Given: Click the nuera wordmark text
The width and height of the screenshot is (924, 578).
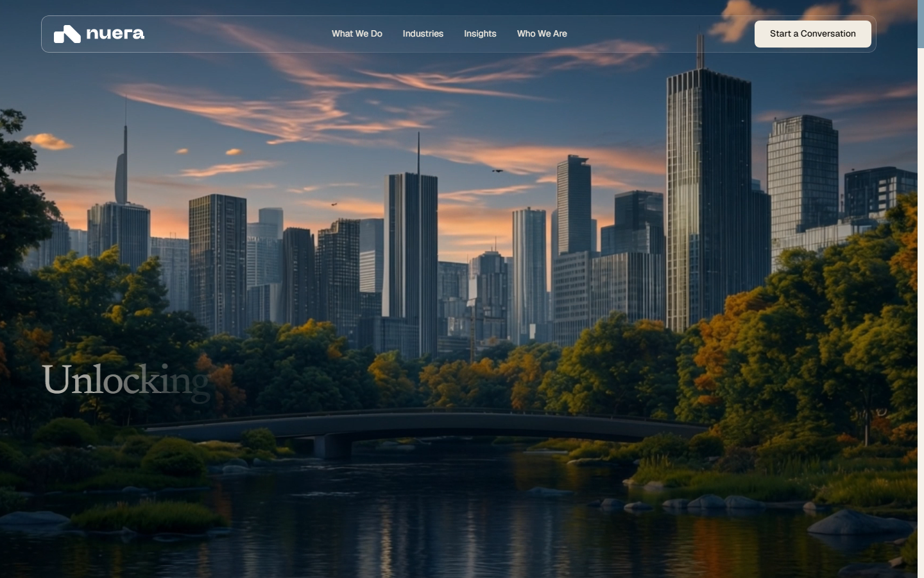Looking at the screenshot, I should [x=116, y=33].
